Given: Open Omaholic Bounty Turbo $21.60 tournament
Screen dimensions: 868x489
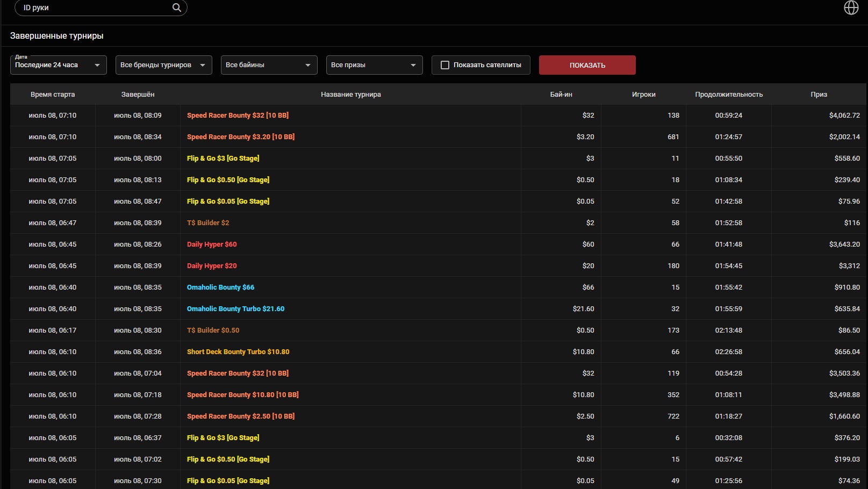Looking at the screenshot, I should (x=235, y=309).
